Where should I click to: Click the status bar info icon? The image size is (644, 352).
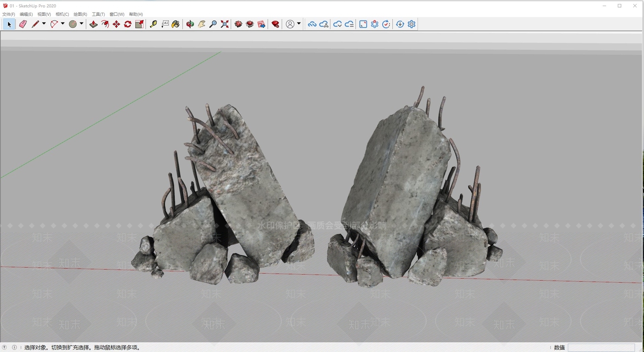coord(14,347)
